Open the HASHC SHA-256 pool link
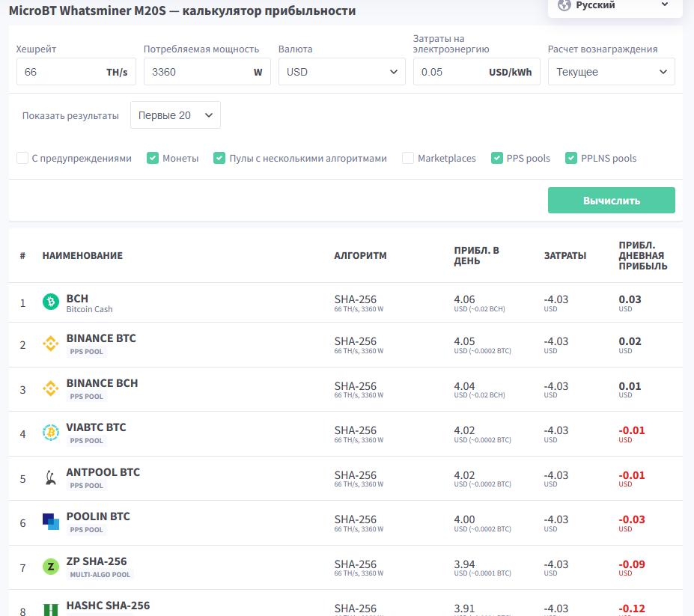The height and width of the screenshot is (616, 694). [x=108, y=606]
